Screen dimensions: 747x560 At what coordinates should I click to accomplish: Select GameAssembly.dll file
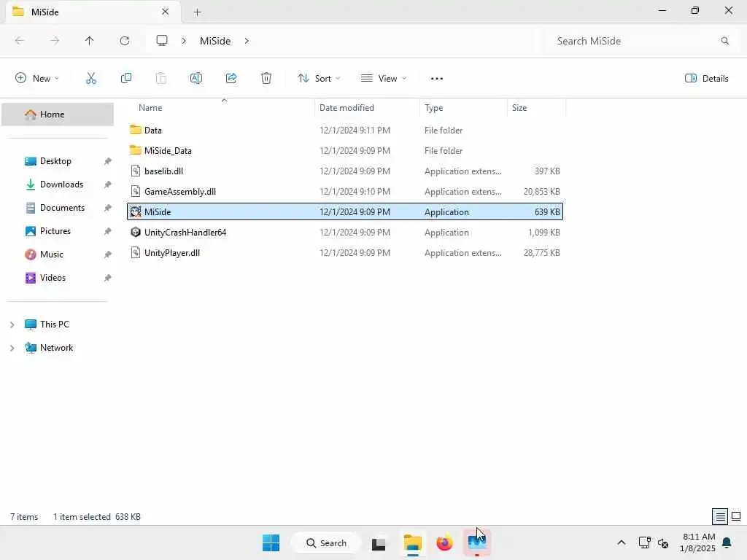pos(345,192)
